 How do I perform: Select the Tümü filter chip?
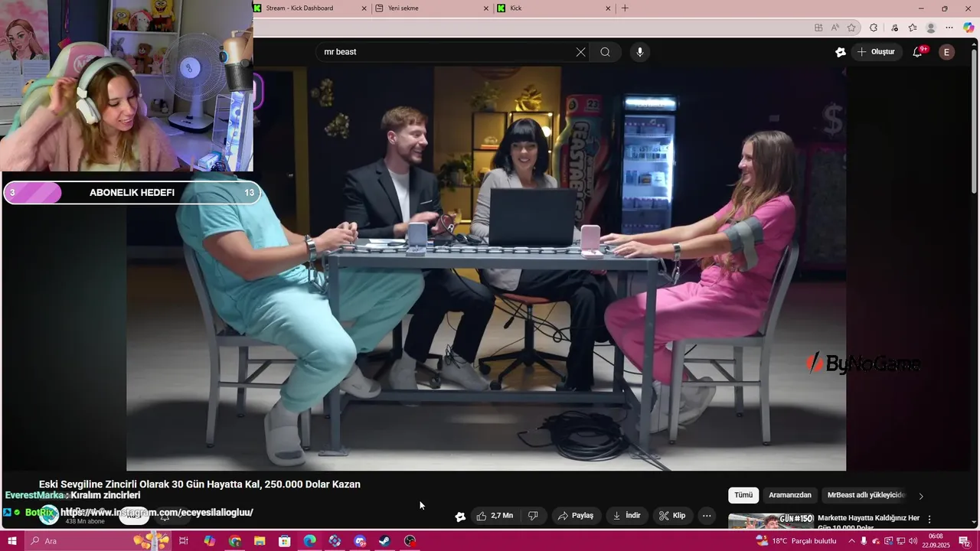(743, 495)
